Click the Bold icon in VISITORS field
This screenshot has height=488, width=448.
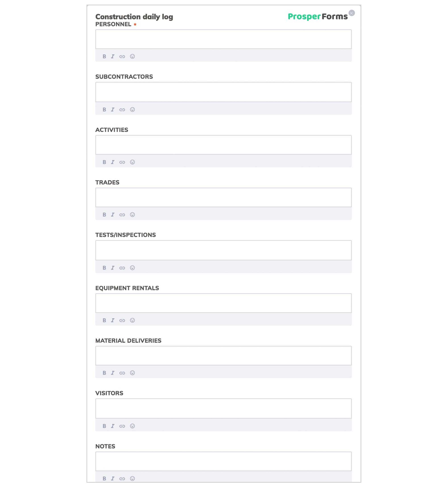coord(105,426)
